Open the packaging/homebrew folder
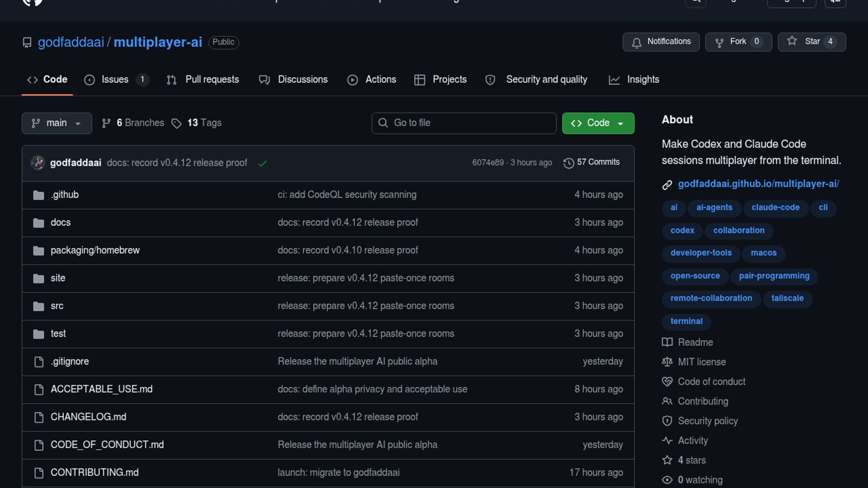 [95, 250]
